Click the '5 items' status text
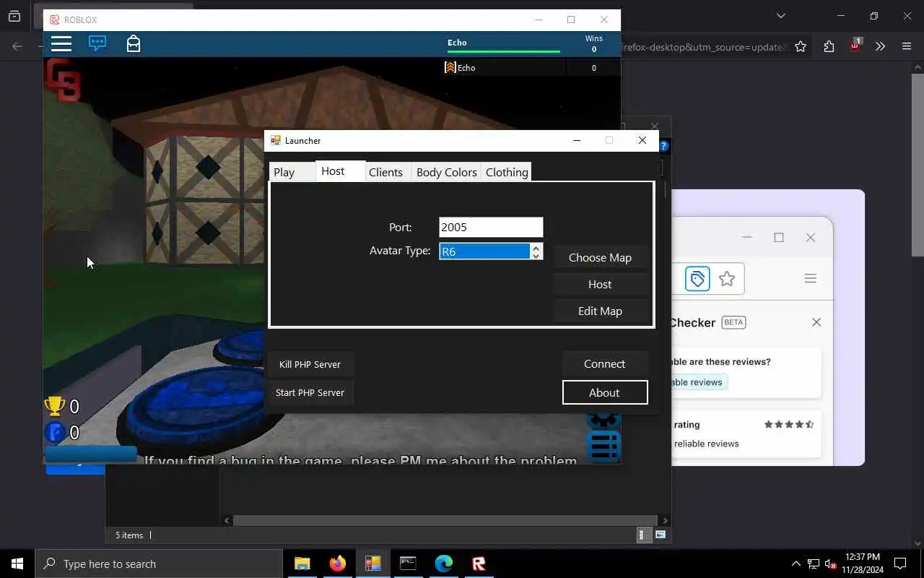 point(129,535)
